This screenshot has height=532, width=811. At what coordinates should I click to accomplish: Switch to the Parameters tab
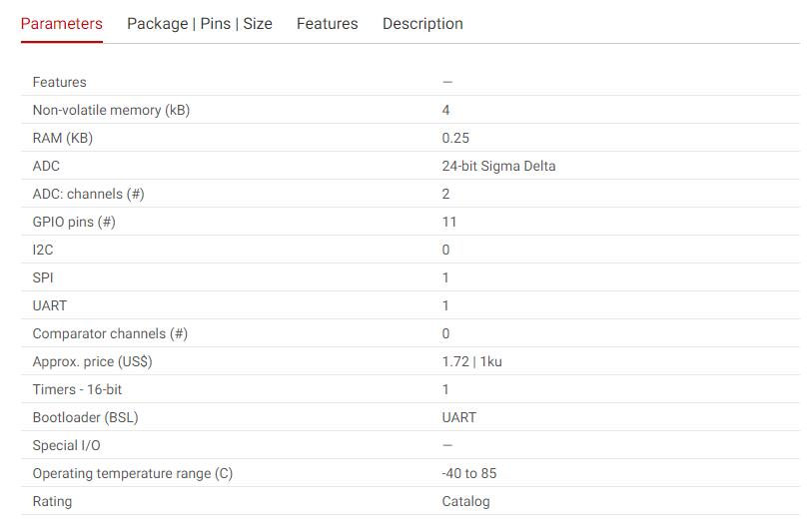(x=62, y=24)
